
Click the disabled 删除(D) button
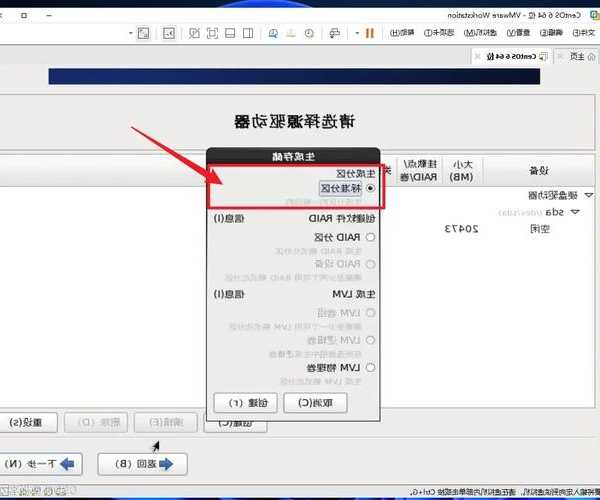coord(96,423)
